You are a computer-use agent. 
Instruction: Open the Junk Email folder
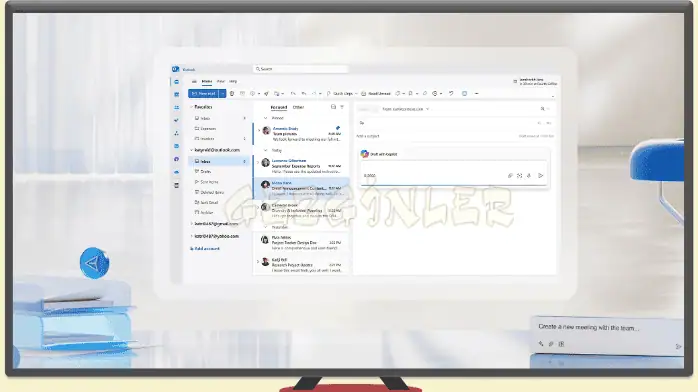tap(220, 202)
